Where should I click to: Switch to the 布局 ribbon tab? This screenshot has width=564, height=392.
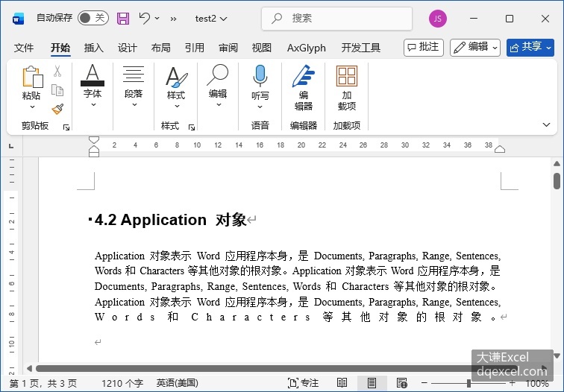[x=161, y=48]
